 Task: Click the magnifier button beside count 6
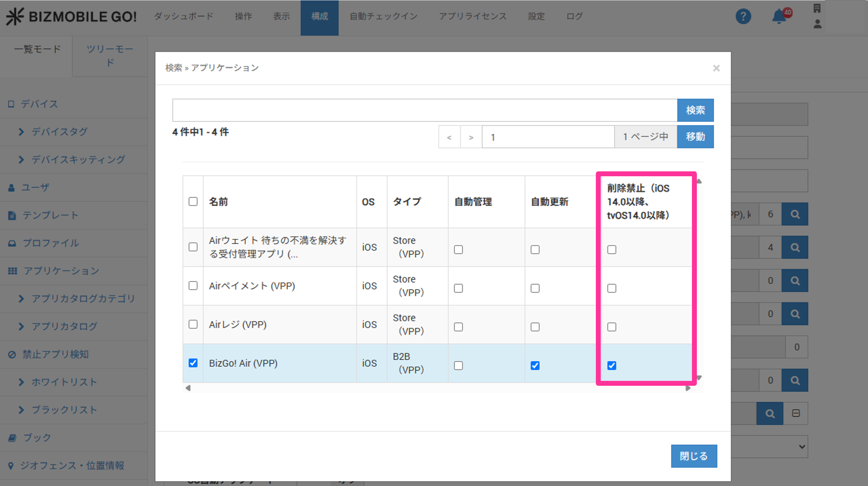pos(795,214)
